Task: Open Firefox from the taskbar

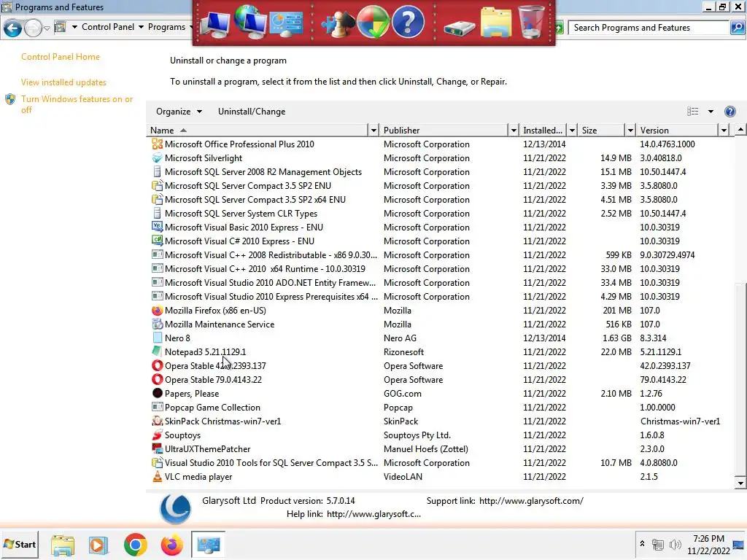Action: (171, 545)
